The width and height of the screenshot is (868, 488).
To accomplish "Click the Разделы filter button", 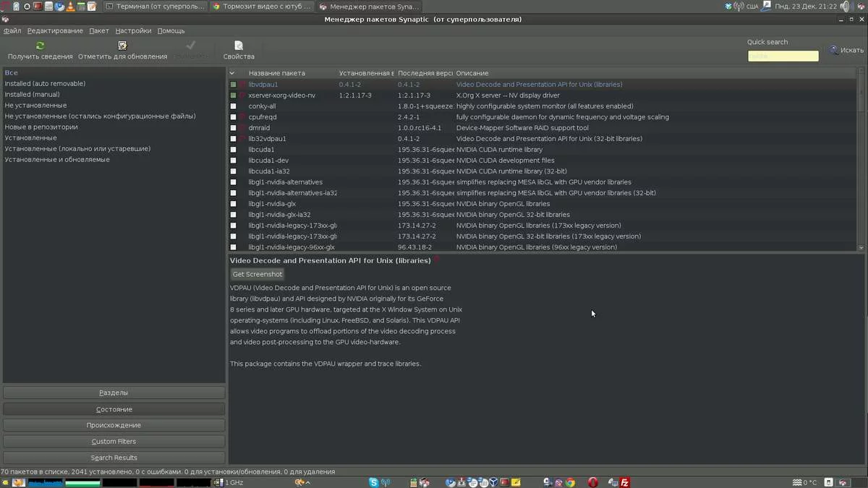I will (x=114, y=393).
